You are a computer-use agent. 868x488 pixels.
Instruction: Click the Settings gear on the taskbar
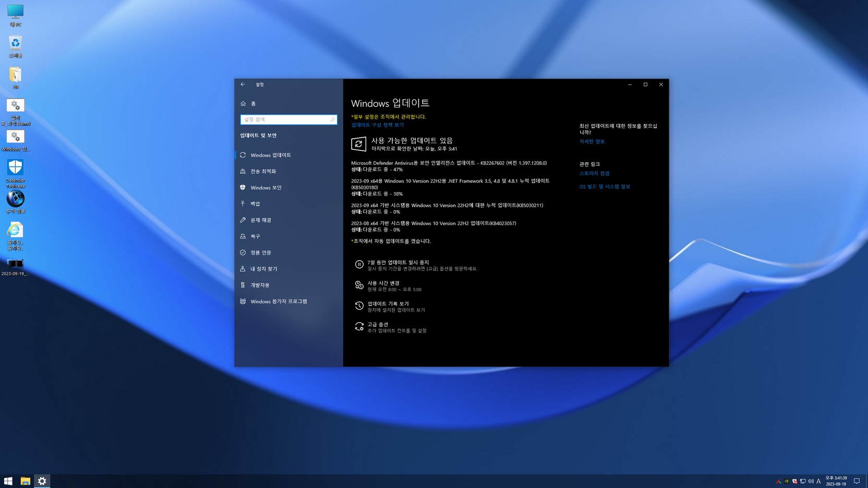click(x=42, y=481)
